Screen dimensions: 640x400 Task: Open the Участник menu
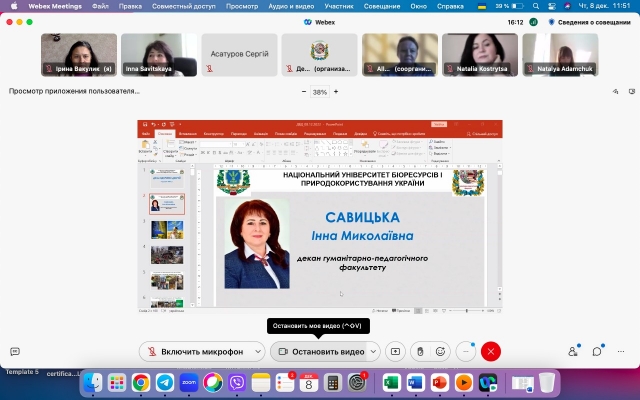[x=339, y=6]
